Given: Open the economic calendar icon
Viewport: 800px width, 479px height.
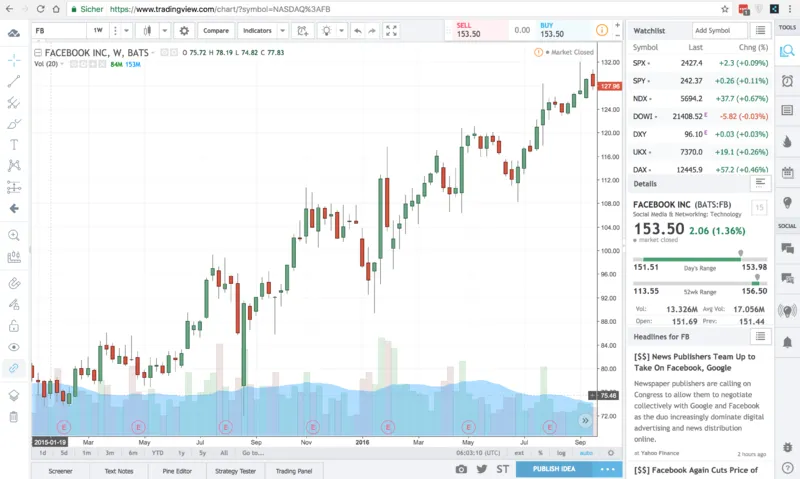Looking at the screenshot, I should point(787,172).
